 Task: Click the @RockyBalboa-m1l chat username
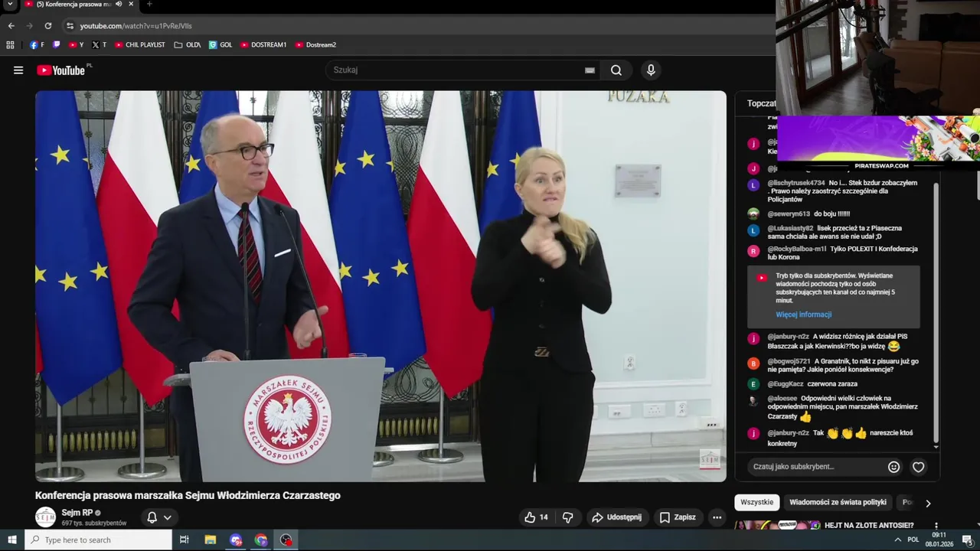pos(797,249)
